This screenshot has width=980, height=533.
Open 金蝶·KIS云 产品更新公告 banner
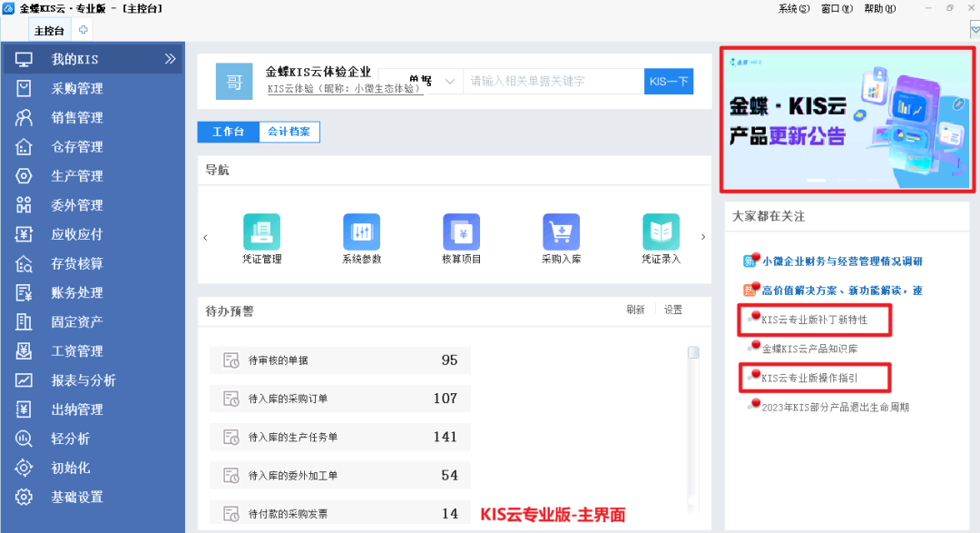(x=847, y=119)
